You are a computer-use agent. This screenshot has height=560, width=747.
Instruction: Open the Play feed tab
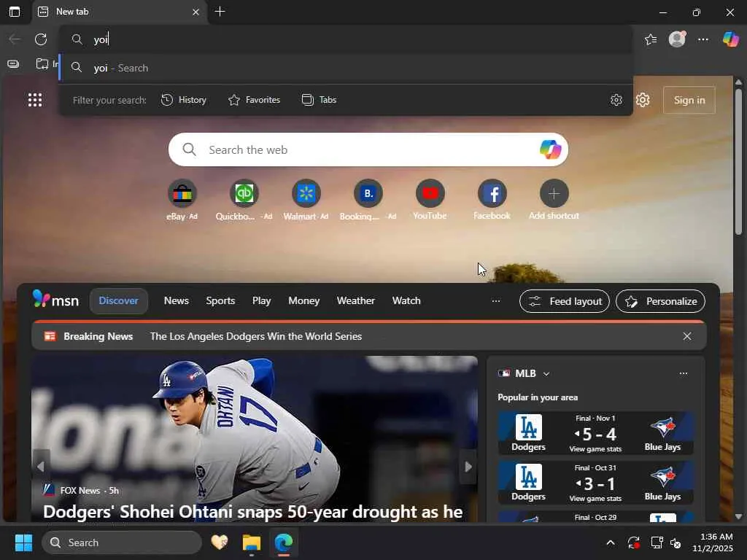tap(262, 301)
